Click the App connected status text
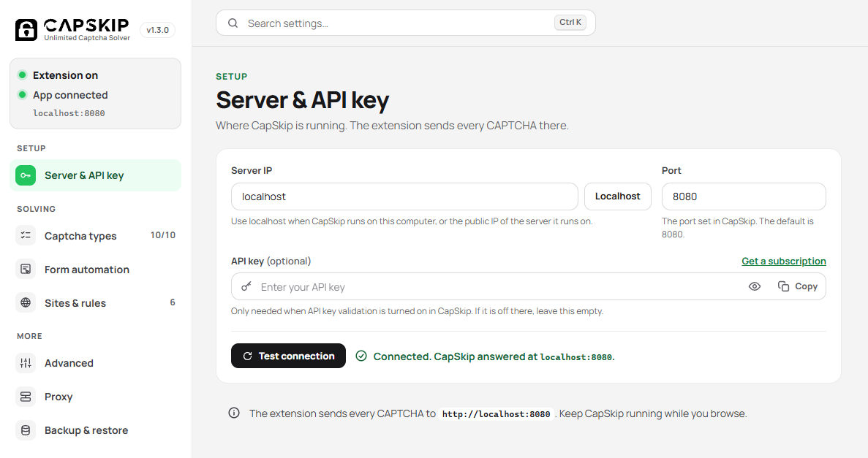The width and height of the screenshot is (868, 458). click(70, 95)
